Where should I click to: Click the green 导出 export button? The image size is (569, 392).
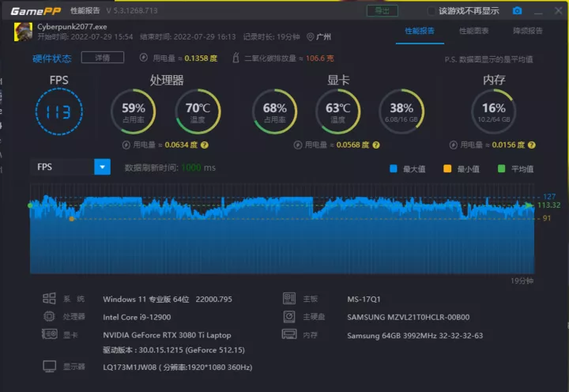coord(382,11)
